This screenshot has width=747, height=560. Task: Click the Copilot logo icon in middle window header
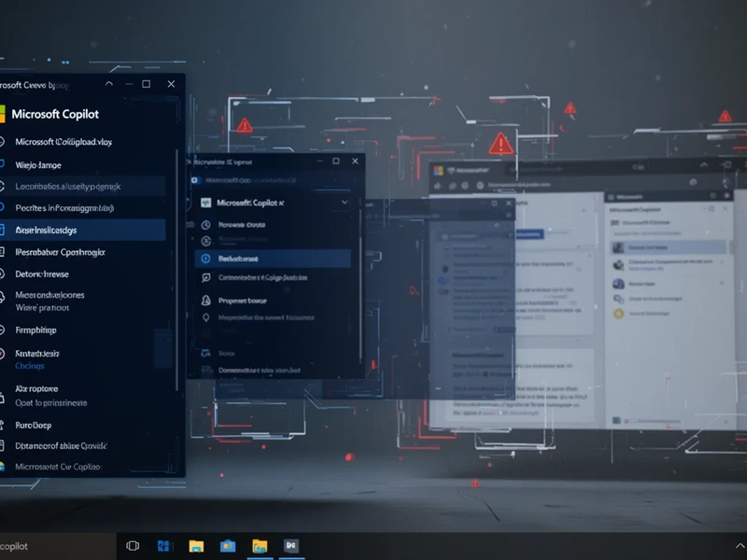click(x=205, y=203)
